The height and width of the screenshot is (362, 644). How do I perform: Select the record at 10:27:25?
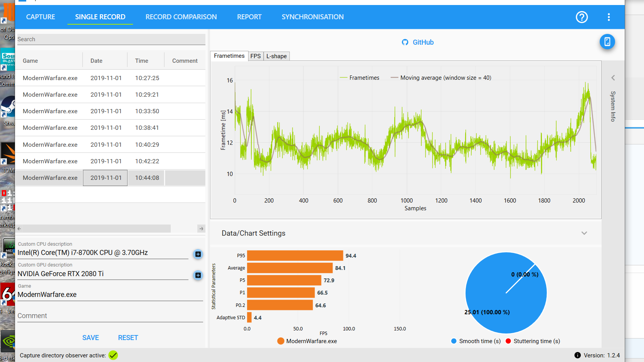point(111,78)
